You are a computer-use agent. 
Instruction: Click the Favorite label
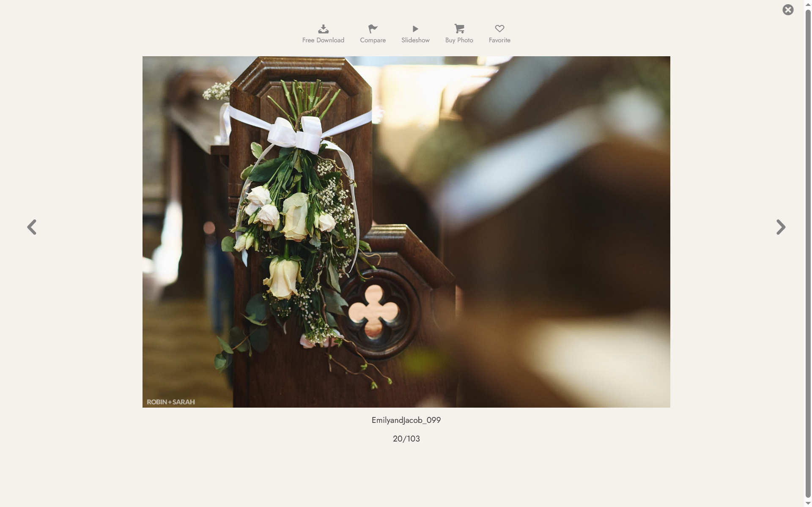click(499, 40)
